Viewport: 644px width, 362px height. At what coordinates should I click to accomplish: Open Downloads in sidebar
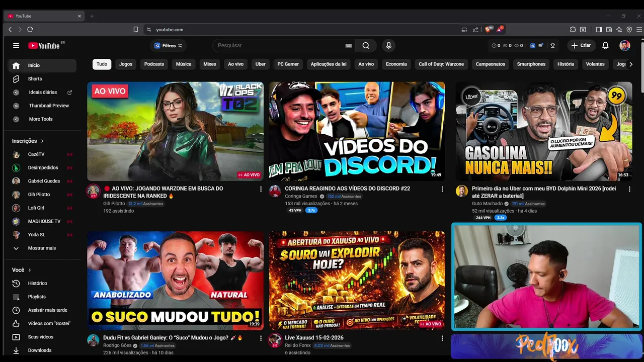[x=42, y=350]
